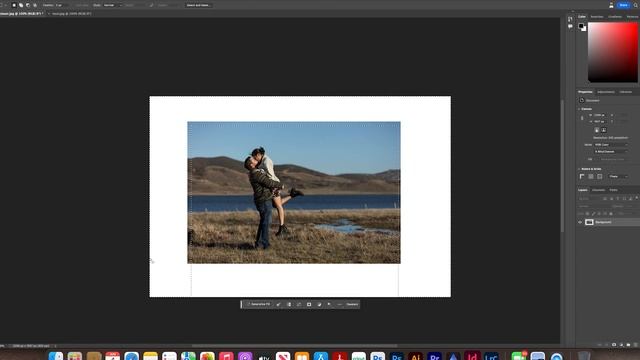Open Lightroom Classic in the Dock
Screen dimensions: 640x360
pos(491,357)
